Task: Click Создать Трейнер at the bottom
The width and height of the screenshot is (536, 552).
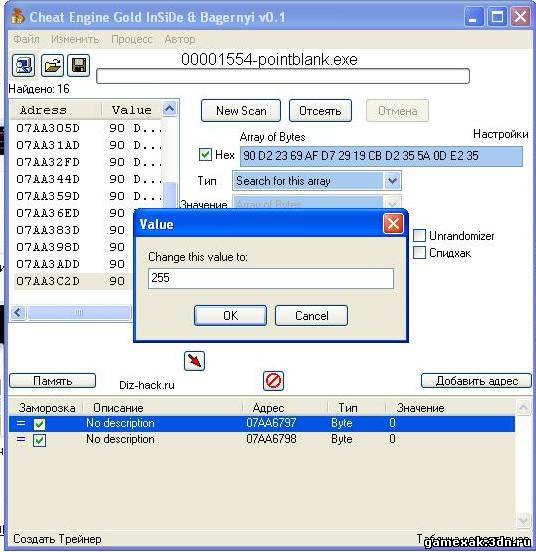Action: pos(57,539)
